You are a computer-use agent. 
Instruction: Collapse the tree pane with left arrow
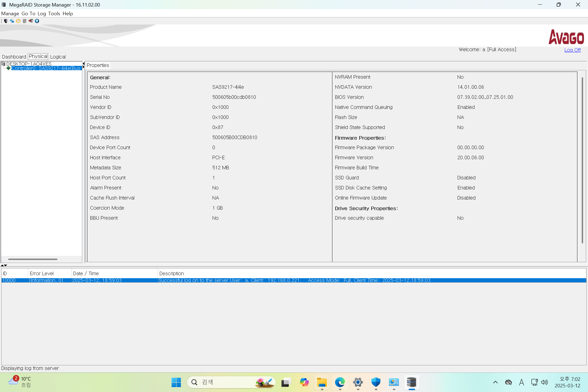pyautogui.click(x=84, y=64)
